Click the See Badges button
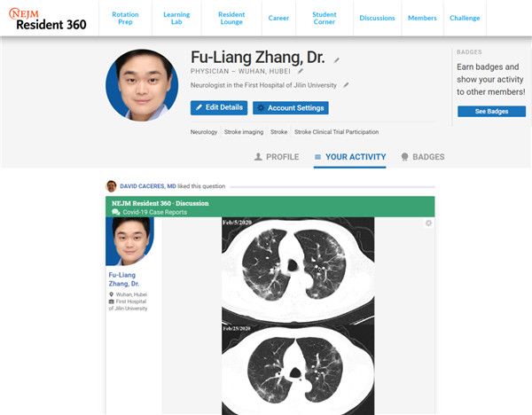532x415 pixels. 491,112
